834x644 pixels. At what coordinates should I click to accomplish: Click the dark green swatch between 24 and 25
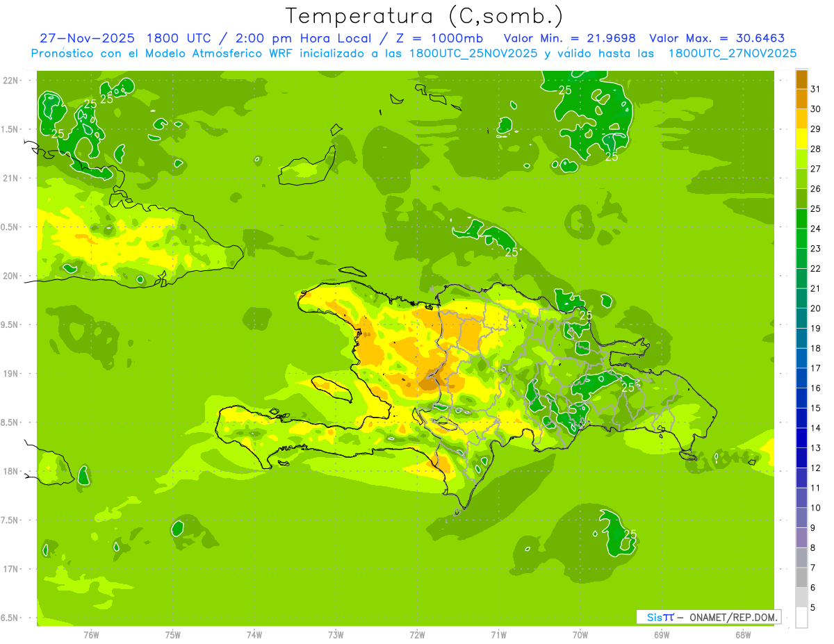click(801, 219)
